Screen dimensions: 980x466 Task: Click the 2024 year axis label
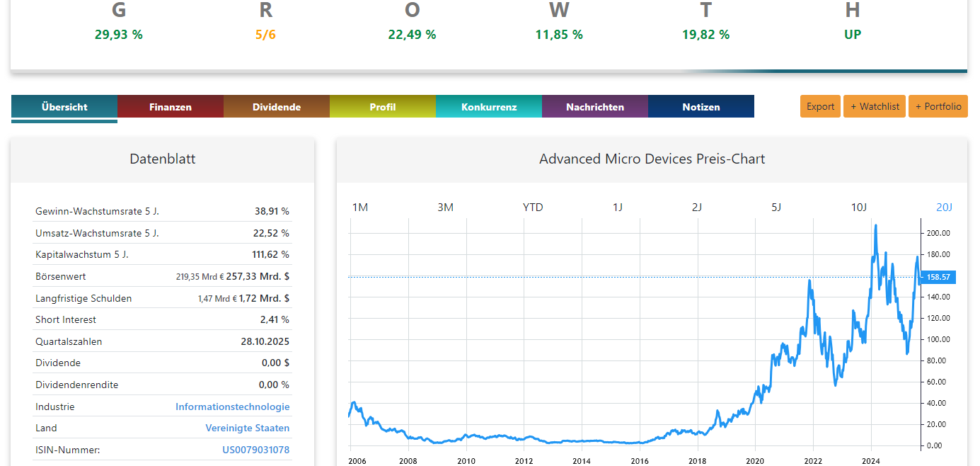tap(871, 460)
